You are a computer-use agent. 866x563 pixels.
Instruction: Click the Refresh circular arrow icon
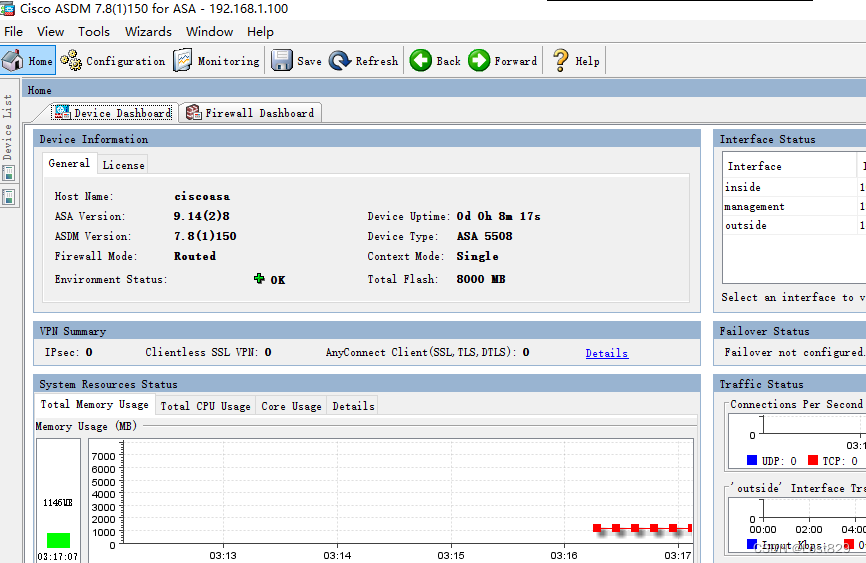tap(340, 61)
